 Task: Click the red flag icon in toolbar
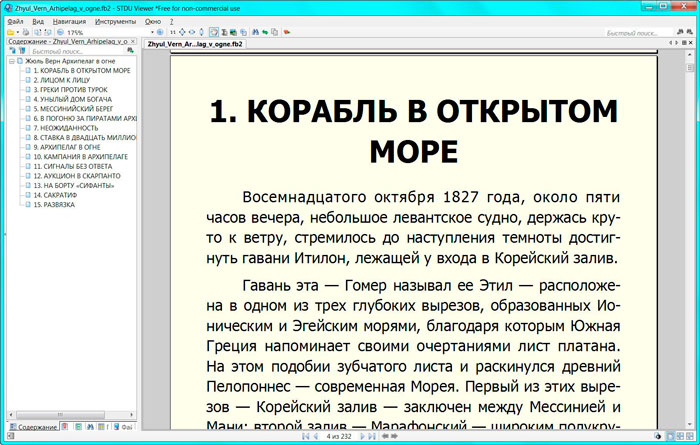[287, 32]
